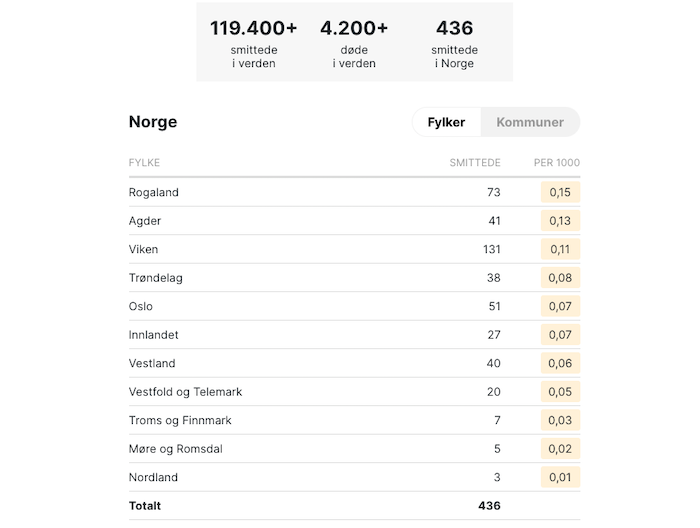Select the Rogaland row
This screenshot has width=700, height=528.
point(354,192)
